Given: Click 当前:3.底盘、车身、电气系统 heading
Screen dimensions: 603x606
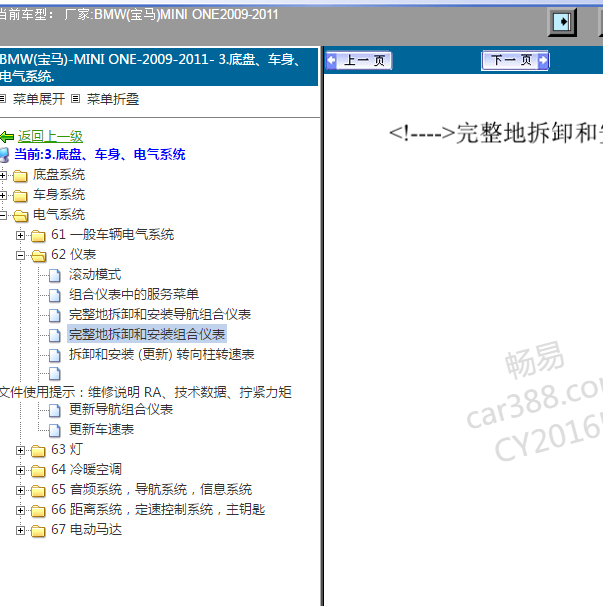Looking at the screenshot, I should [100, 155].
